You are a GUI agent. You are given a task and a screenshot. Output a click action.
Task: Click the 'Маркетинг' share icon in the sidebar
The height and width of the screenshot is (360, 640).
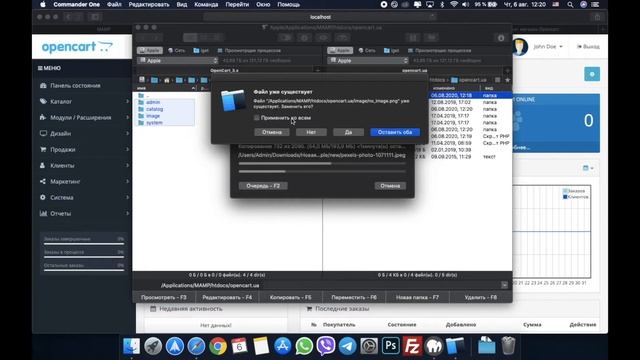tap(43, 181)
